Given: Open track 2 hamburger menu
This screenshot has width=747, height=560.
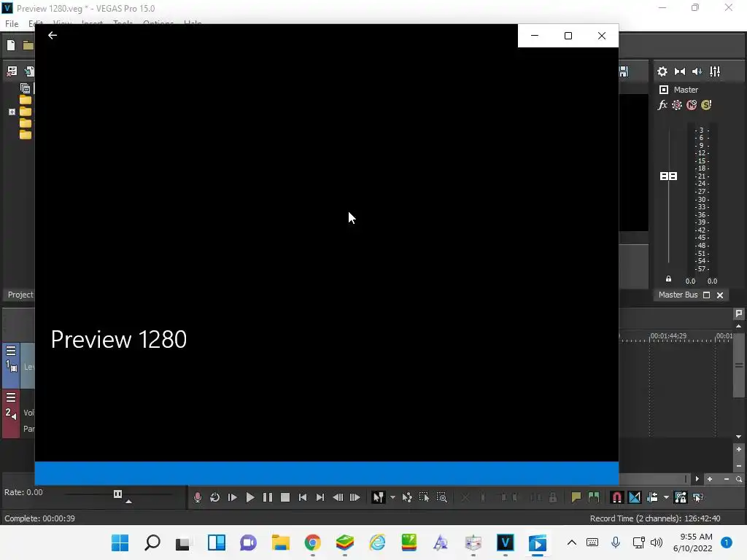Looking at the screenshot, I should coord(11,397).
